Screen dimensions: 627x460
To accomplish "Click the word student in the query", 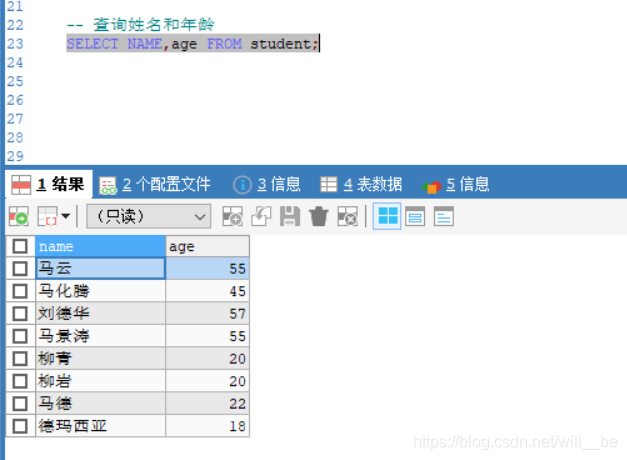I will point(280,44).
